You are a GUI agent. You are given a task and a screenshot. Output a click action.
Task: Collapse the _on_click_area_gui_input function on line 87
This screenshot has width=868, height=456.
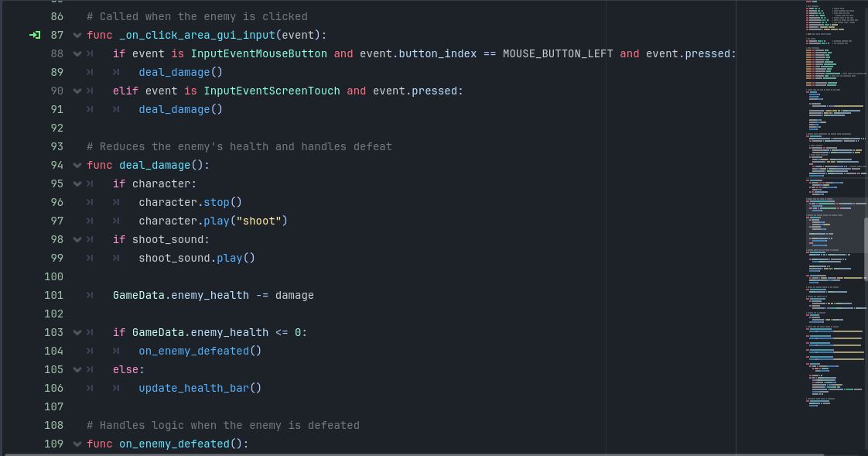[x=77, y=35]
